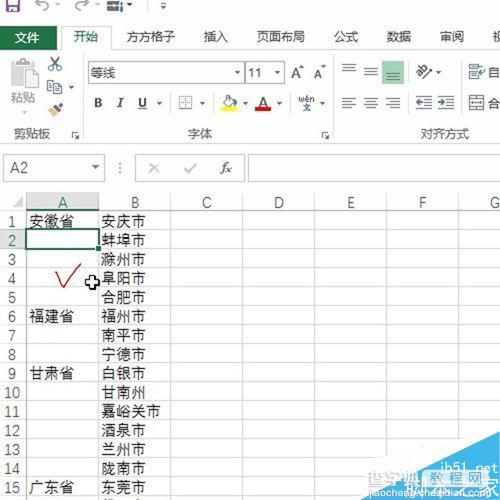The height and width of the screenshot is (500, 500).
Task: Select cell containing 甘肃省
Action: [x=62, y=373]
